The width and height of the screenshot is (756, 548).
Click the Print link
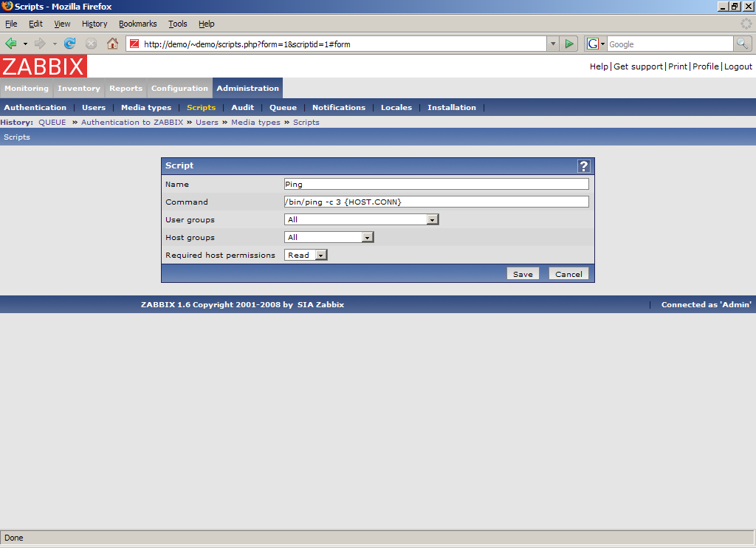(x=678, y=66)
